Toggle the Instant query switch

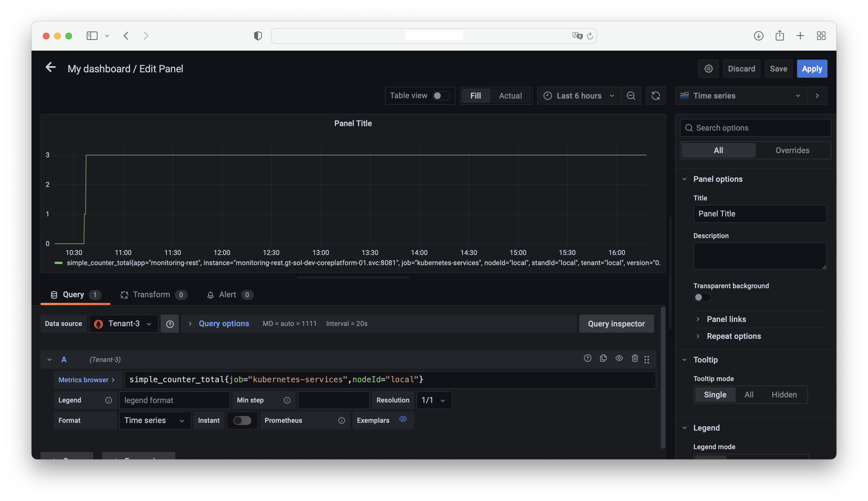pos(242,421)
